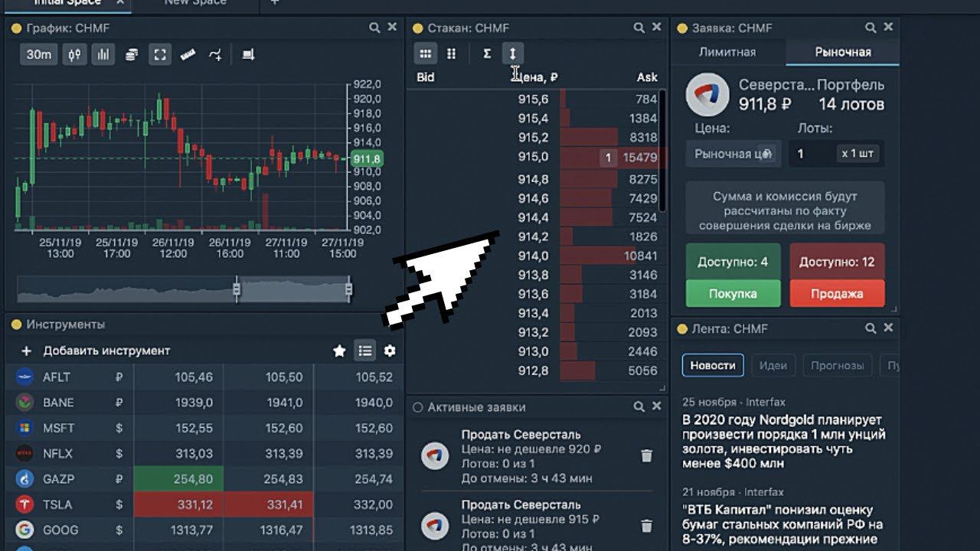Click GAZP green cell 254,80
Screen dimensions: 980x551
tap(178, 479)
